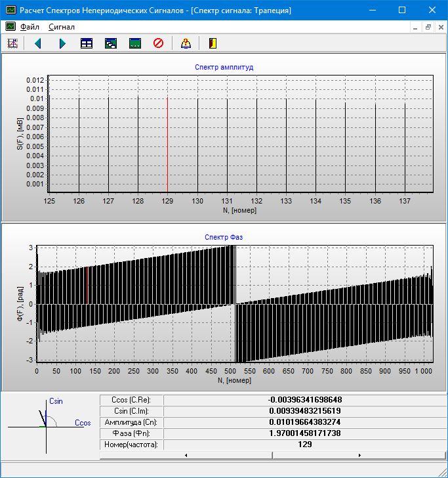Restore the inner child window
The width and height of the screenshot is (448, 478).
(428, 27)
